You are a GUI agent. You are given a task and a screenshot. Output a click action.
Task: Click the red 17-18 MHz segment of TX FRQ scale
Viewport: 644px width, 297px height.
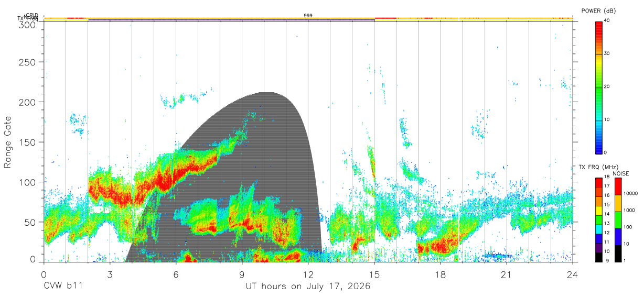[x=599, y=182]
